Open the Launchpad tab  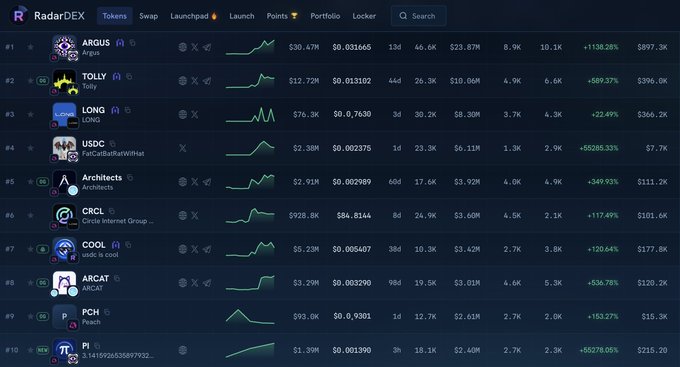pyautogui.click(x=193, y=16)
